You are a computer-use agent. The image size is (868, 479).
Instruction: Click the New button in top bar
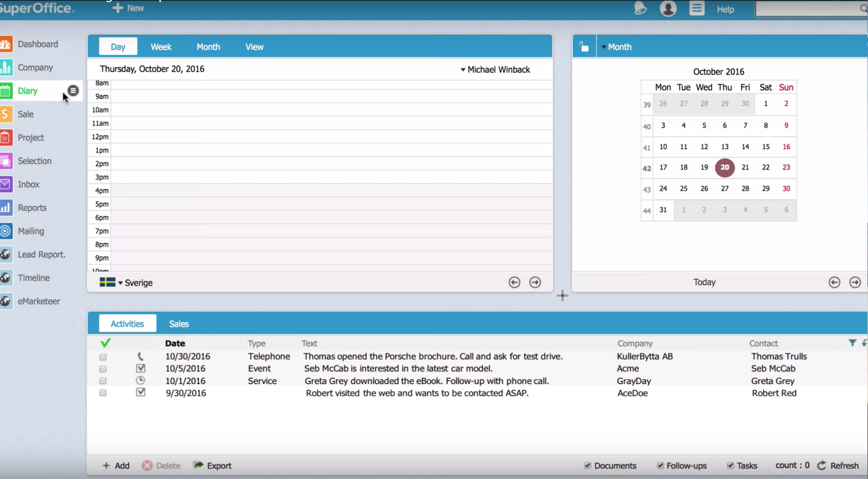[x=128, y=8]
